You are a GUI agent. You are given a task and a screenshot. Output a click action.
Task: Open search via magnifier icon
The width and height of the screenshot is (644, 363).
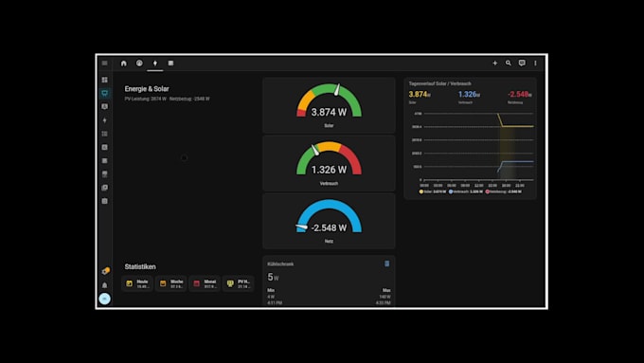[x=509, y=63]
